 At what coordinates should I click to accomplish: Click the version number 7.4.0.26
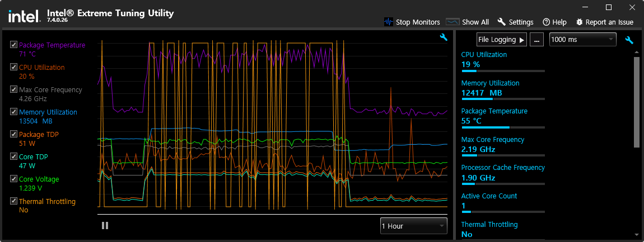click(58, 20)
